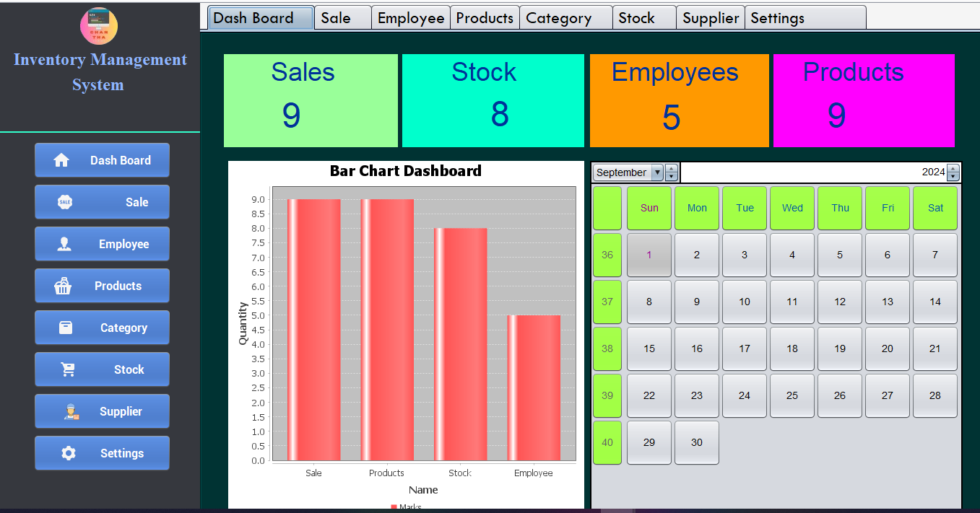This screenshot has width=980, height=513.
Task: Select the box icon on the Category button
Action: [x=65, y=328]
